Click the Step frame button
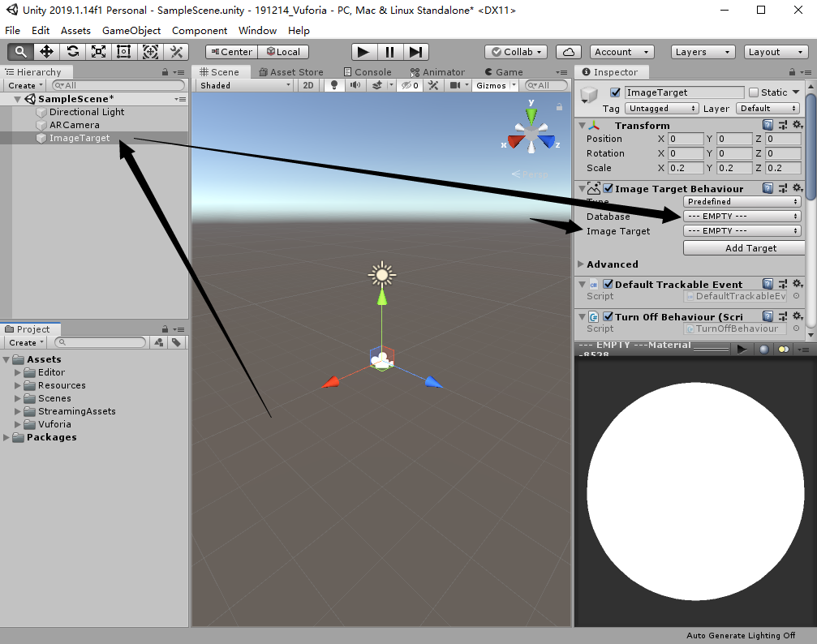The height and width of the screenshot is (644, 817). coord(415,52)
